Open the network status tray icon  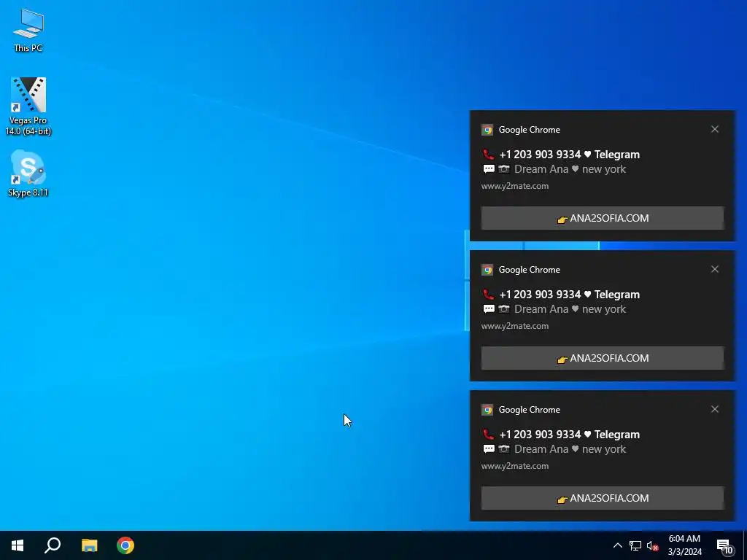click(635, 545)
